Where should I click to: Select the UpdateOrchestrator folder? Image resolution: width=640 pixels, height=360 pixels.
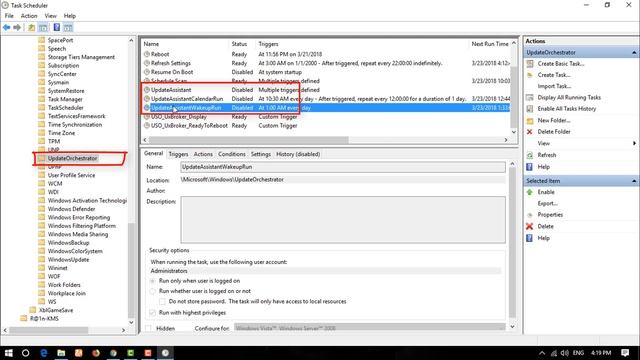(x=72, y=158)
